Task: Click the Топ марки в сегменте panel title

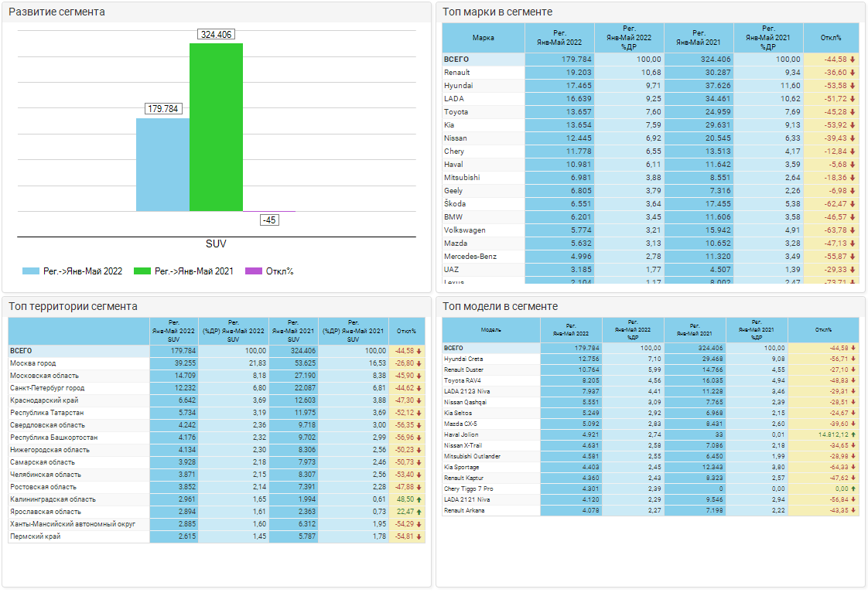Action: [497, 12]
